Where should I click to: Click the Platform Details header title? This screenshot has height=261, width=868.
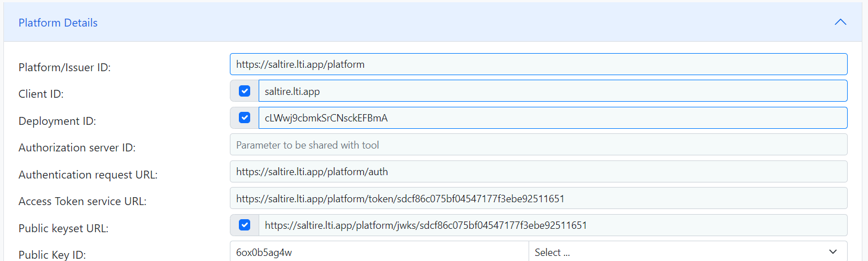pos(58,23)
